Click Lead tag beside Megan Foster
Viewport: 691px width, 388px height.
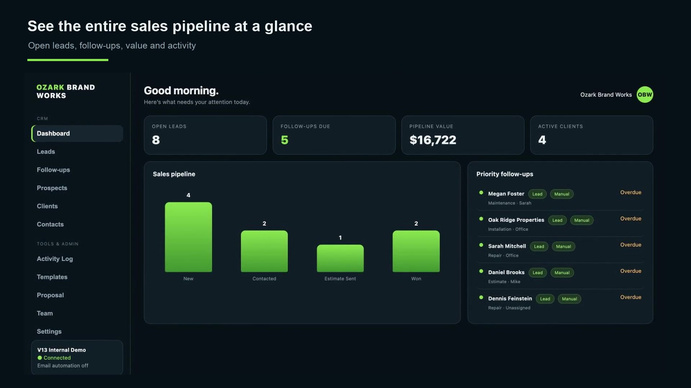coord(537,194)
